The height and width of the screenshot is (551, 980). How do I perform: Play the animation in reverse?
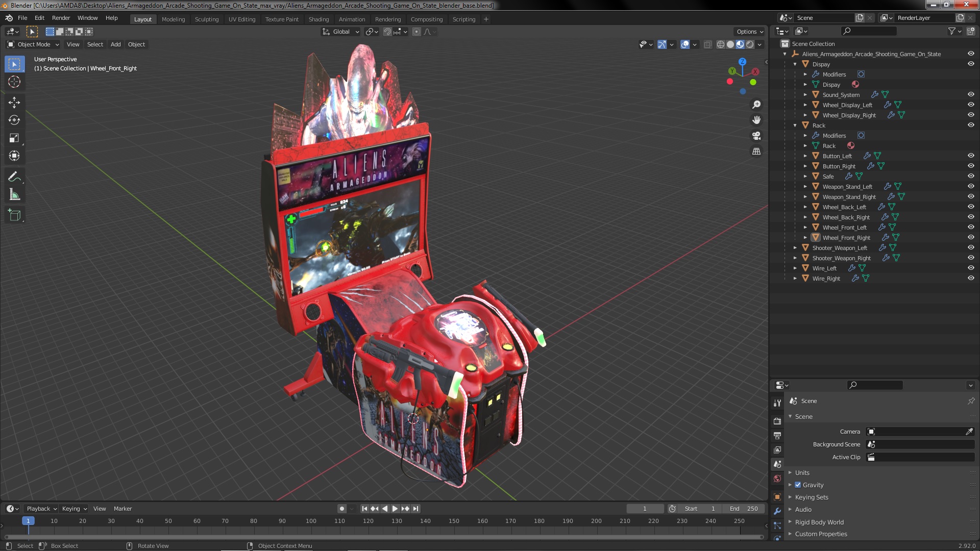tap(385, 509)
